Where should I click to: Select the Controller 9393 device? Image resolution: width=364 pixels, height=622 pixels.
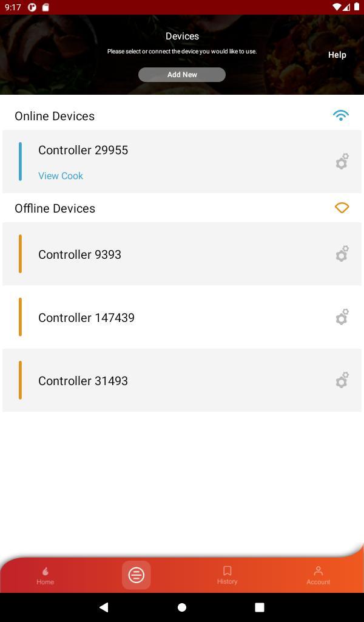click(x=79, y=255)
